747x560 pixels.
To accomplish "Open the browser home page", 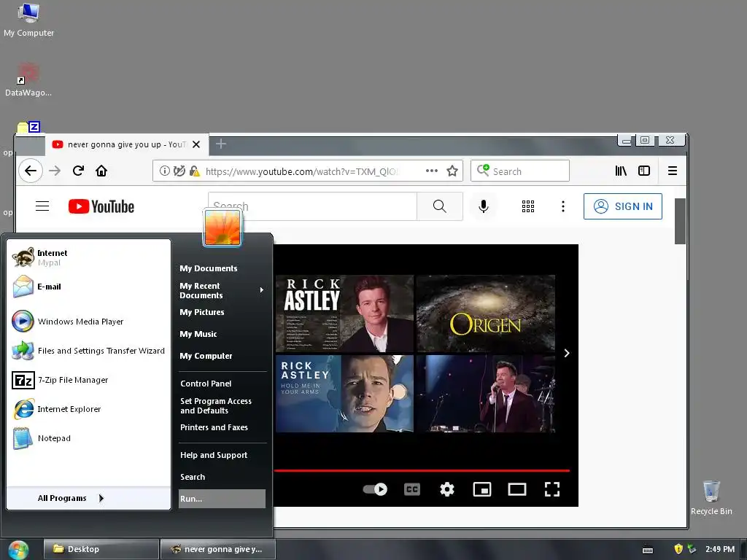I will click(x=101, y=171).
